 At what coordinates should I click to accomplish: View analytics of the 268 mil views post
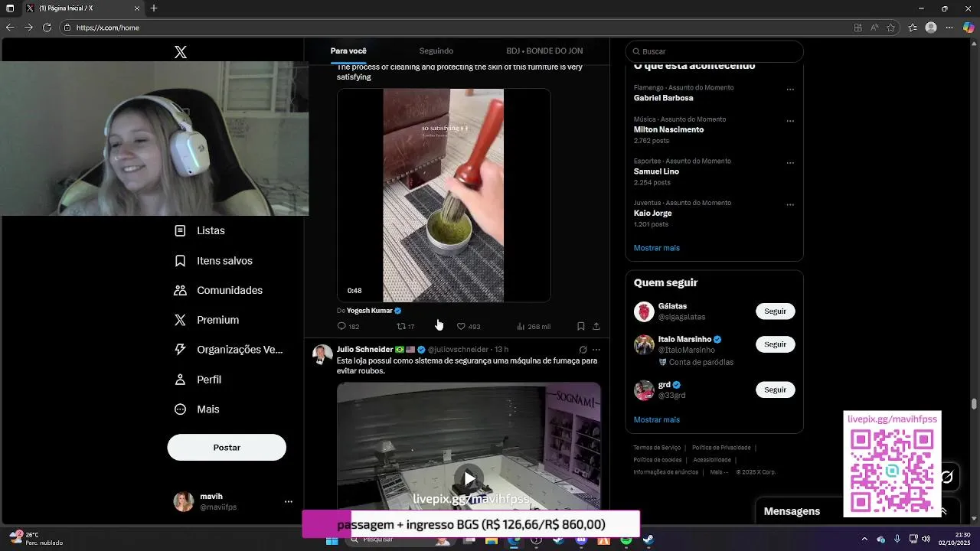click(x=534, y=327)
